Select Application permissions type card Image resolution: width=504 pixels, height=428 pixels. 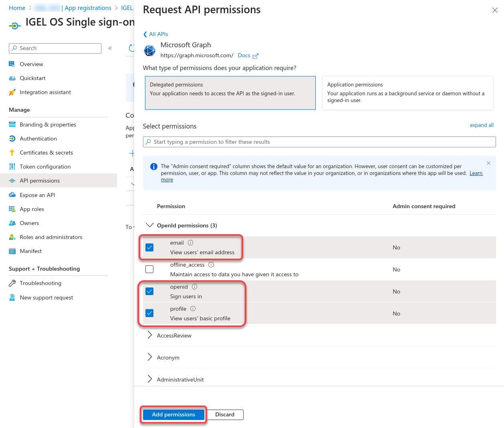[x=407, y=93]
